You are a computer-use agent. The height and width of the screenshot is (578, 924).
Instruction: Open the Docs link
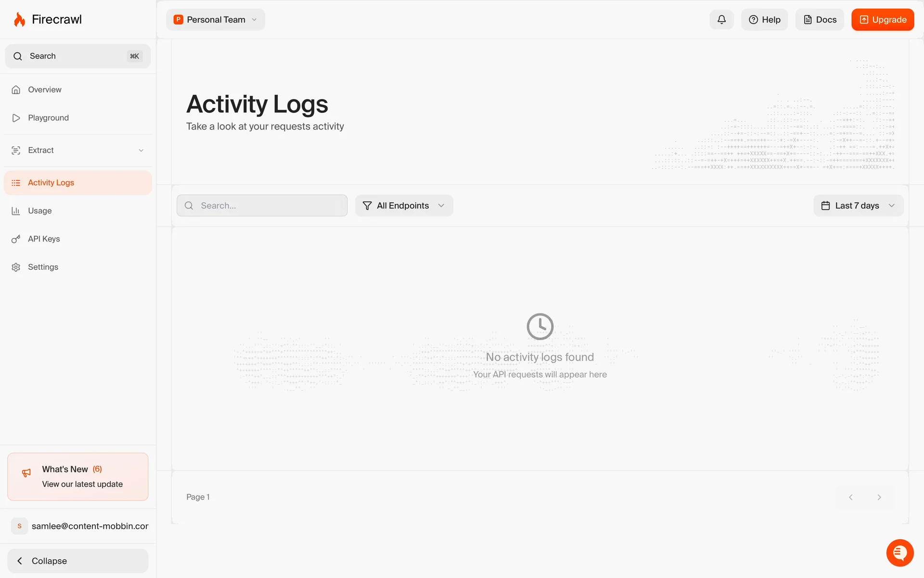click(820, 20)
